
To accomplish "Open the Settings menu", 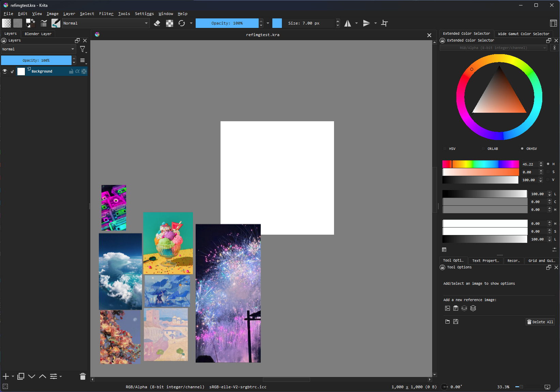I will click(x=144, y=14).
